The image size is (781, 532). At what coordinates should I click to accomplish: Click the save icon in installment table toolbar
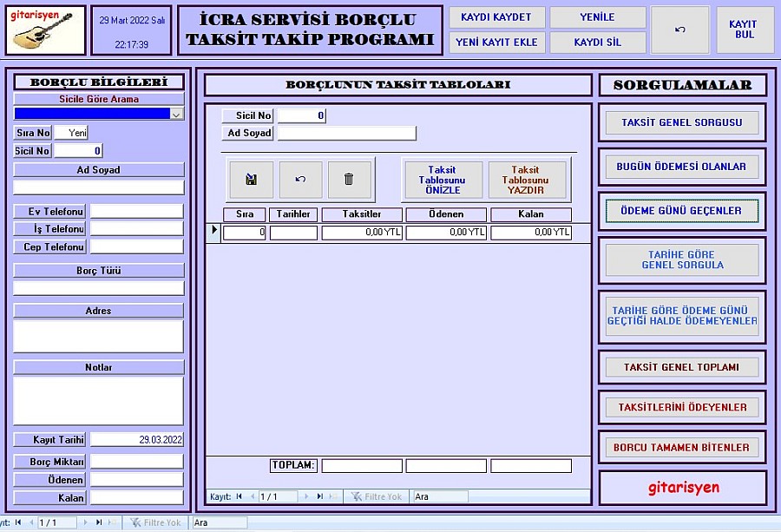coord(251,180)
